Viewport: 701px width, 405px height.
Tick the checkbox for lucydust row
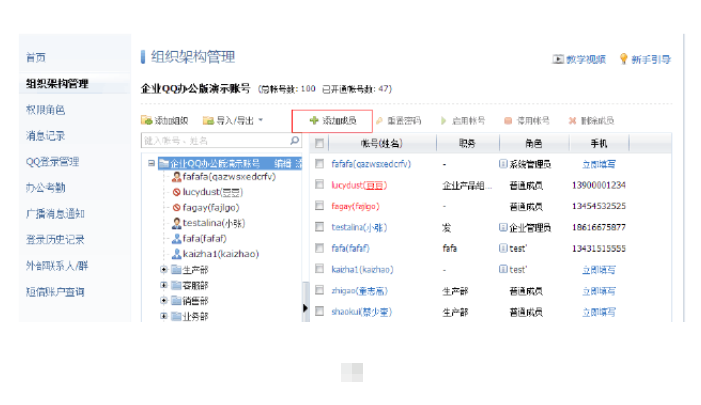coord(319,184)
